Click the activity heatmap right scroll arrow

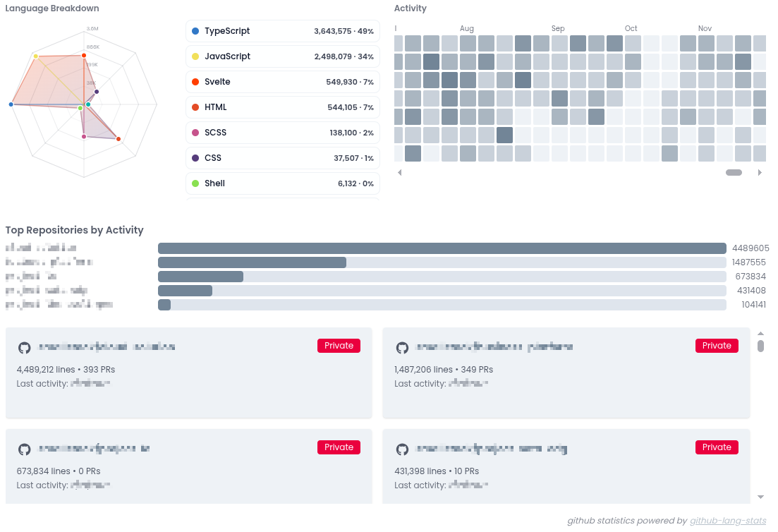point(760,172)
